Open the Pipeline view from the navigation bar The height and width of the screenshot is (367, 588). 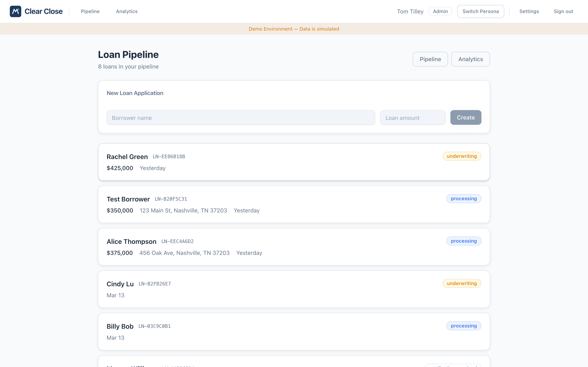(90, 11)
